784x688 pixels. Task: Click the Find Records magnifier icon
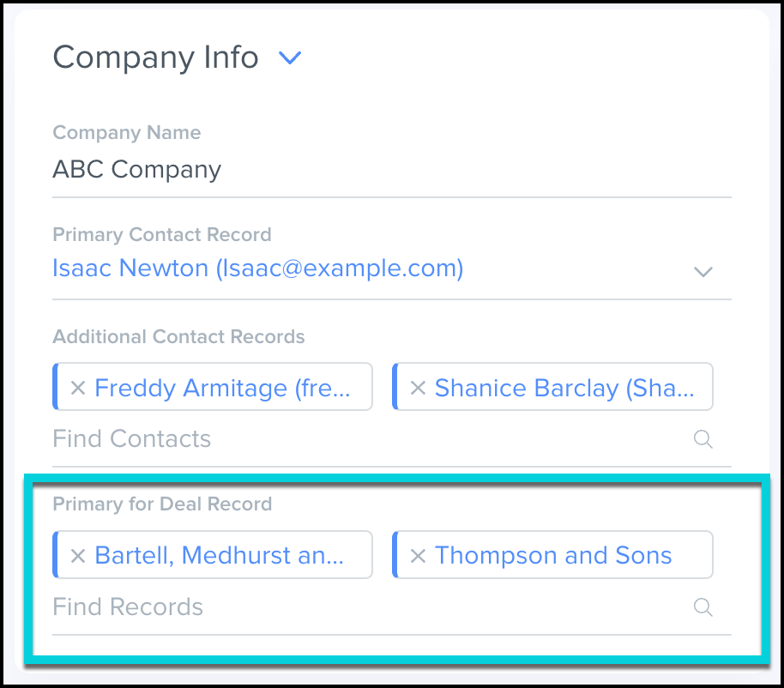pos(703,607)
